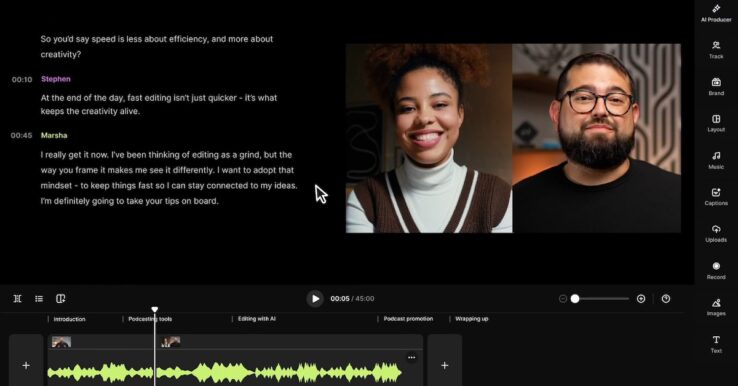Open the Brand settings panel
The height and width of the screenshot is (386, 738).
click(x=716, y=87)
